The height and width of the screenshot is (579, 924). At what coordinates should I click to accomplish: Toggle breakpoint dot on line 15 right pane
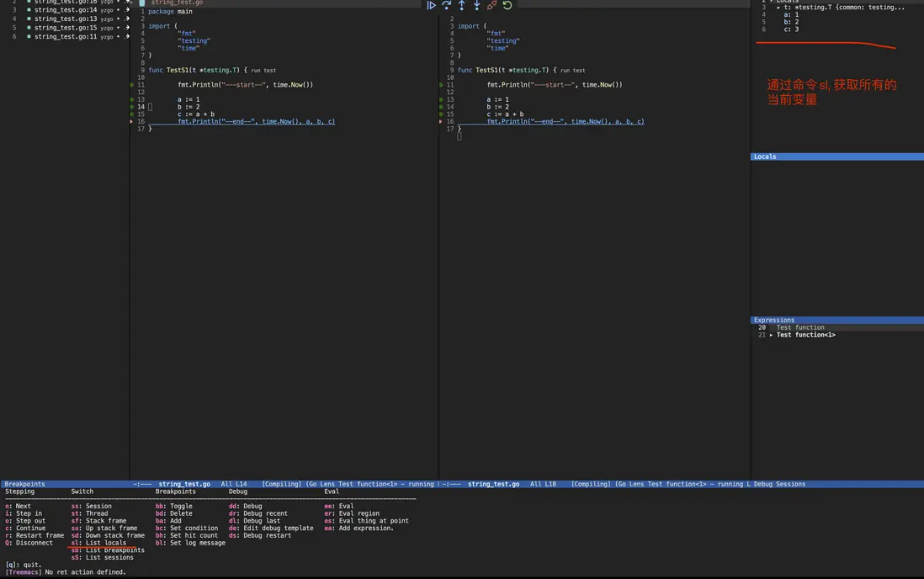click(x=441, y=114)
